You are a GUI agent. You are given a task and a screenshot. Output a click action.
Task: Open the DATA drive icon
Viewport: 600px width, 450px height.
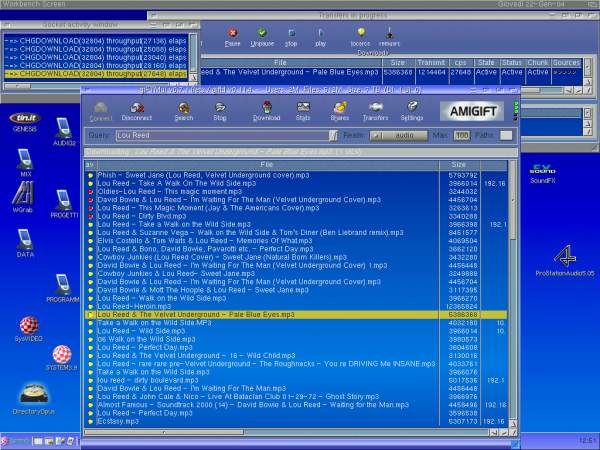[x=25, y=243]
